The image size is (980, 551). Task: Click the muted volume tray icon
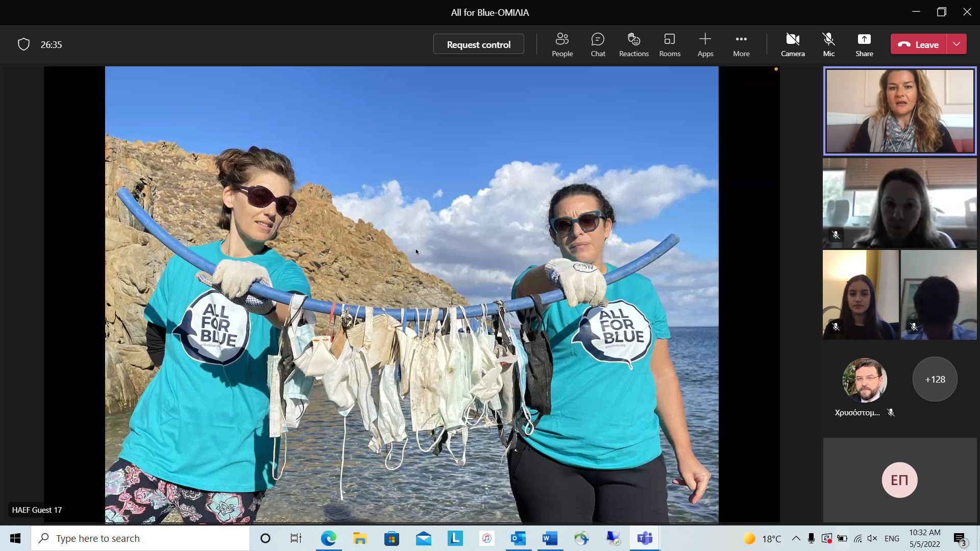point(872,538)
